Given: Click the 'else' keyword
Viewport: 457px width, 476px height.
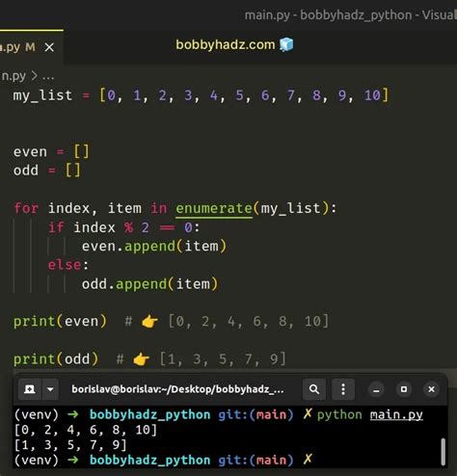Looking at the screenshot, I should point(64,265).
